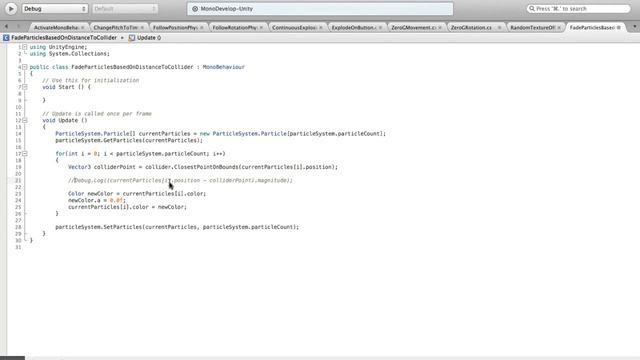This screenshot has width=640, height=360.
Task: Click 'particleSystem.GetParticles(currentParticles);' on line 15
Action: 129,140
